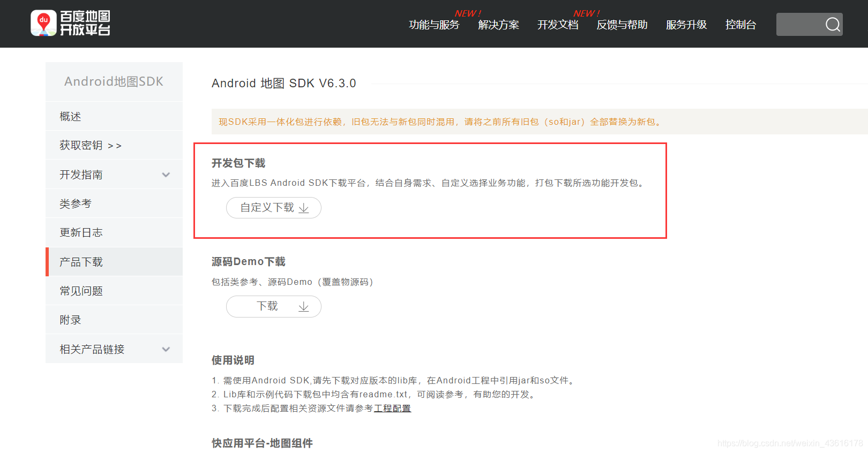Select 产品下载 in the sidebar
The height and width of the screenshot is (453, 868).
(114, 262)
